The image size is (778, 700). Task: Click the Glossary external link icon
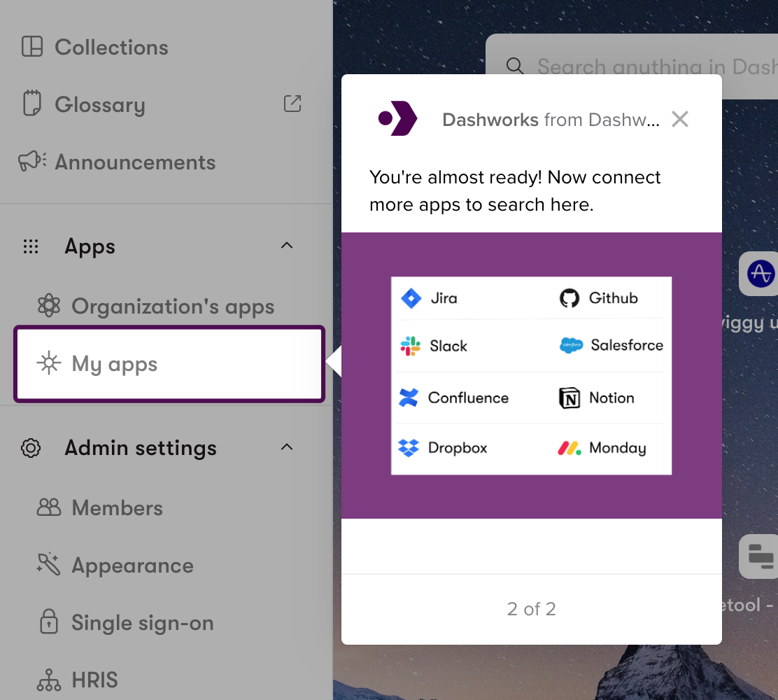point(292,104)
